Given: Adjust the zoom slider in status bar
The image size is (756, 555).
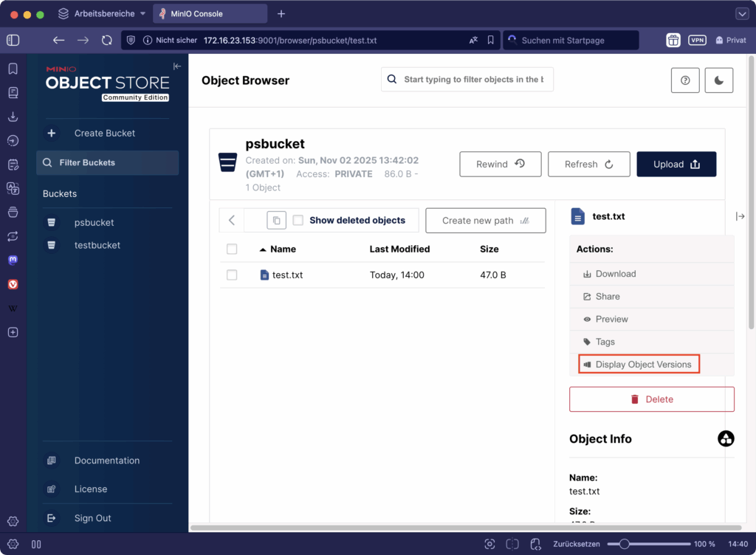Looking at the screenshot, I should coord(625,544).
